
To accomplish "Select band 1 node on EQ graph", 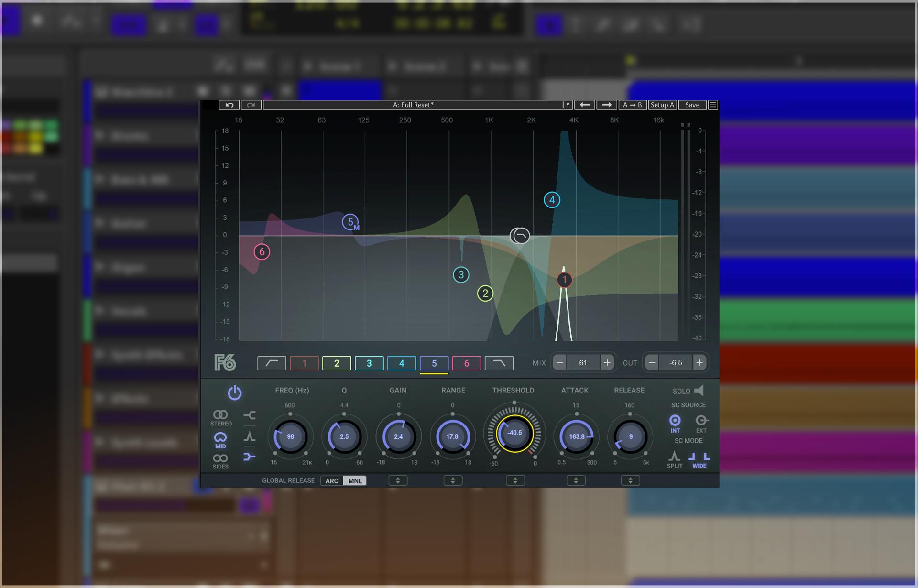I will click(x=564, y=280).
